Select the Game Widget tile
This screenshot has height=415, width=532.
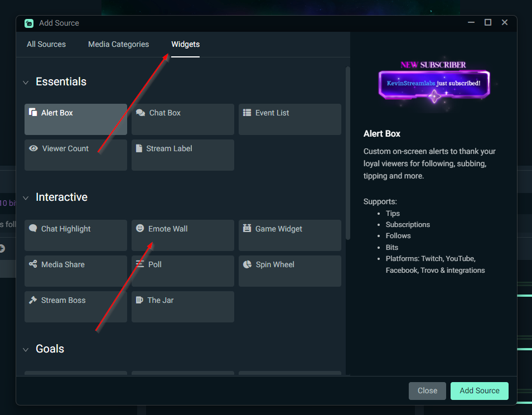coord(289,235)
